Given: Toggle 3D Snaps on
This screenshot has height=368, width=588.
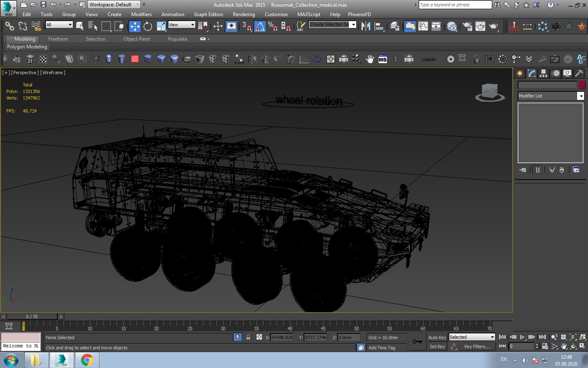Looking at the screenshot, I should tap(246, 26).
